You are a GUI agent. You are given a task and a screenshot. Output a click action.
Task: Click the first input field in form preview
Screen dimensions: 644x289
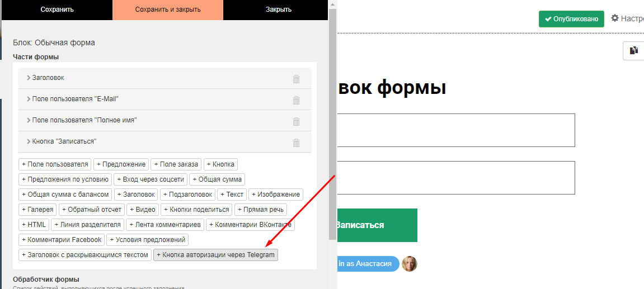coord(456,130)
